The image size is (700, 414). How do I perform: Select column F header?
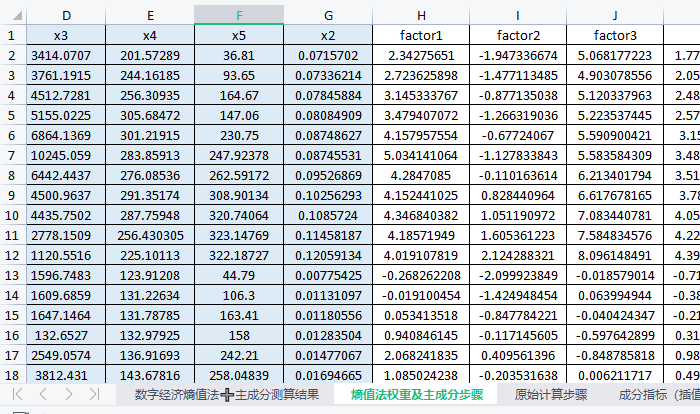coord(239,16)
